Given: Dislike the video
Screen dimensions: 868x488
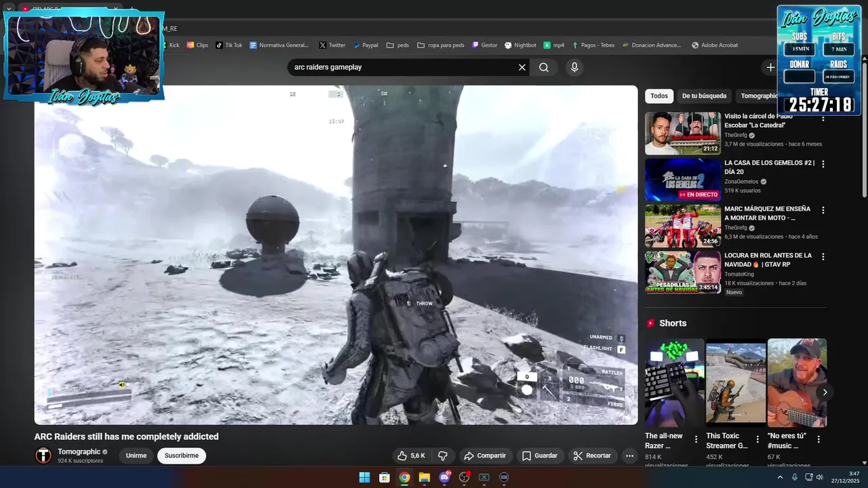Looking at the screenshot, I should [443, 455].
